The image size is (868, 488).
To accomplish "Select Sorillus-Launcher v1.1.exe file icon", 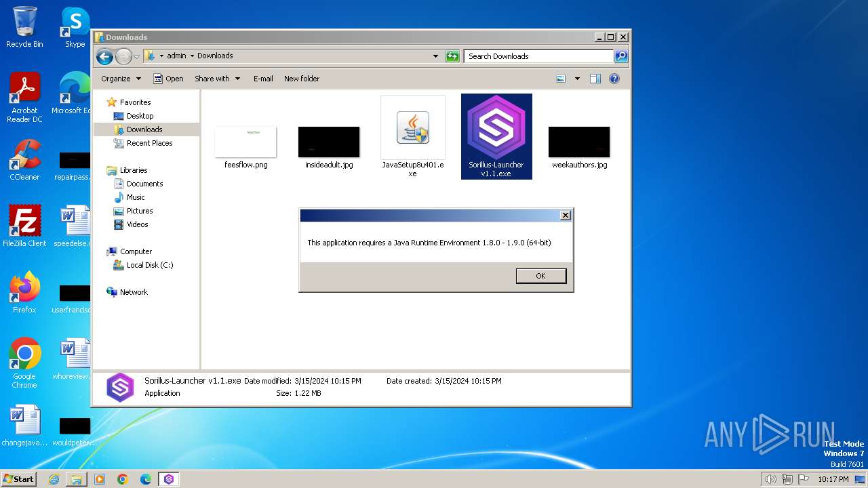I will coord(496,136).
